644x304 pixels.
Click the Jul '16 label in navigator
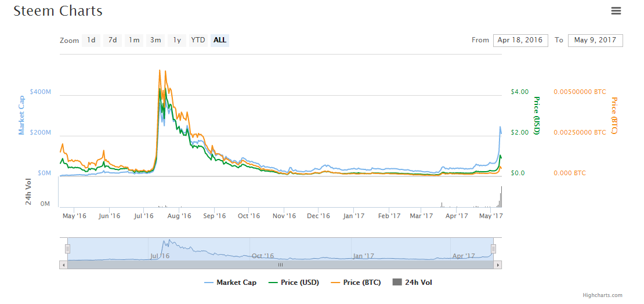pyautogui.click(x=160, y=256)
